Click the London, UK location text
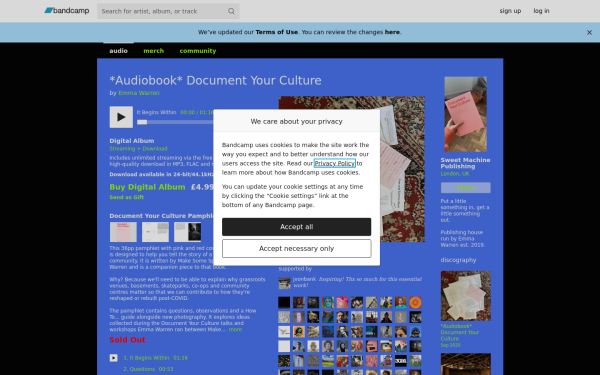 455,174
